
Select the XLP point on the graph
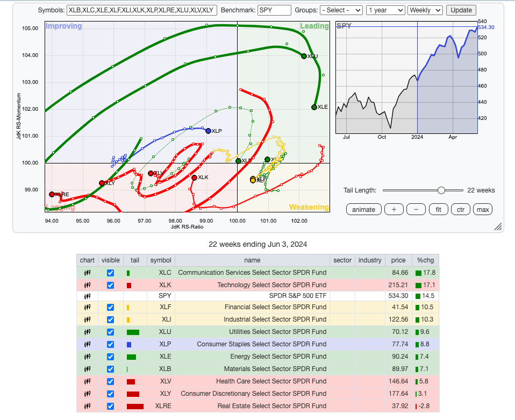coord(208,131)
